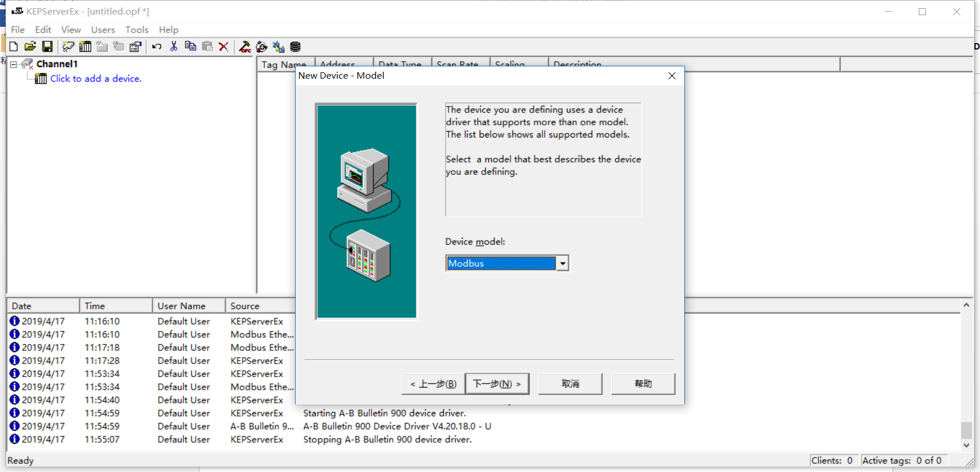Image resolution: width=980 pixels, height=472 pixels.
Task: Open the View menu
Action: click(71, 30)
